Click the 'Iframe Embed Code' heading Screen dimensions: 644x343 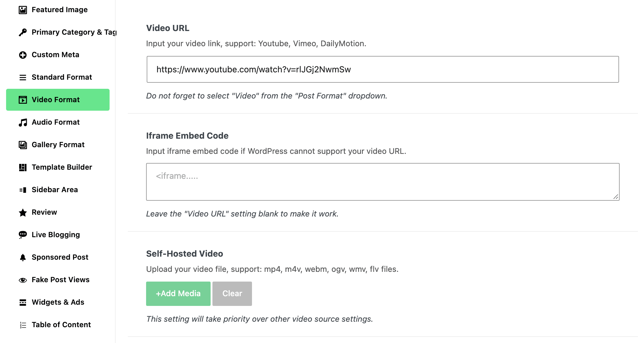click(x=187, y=136)
